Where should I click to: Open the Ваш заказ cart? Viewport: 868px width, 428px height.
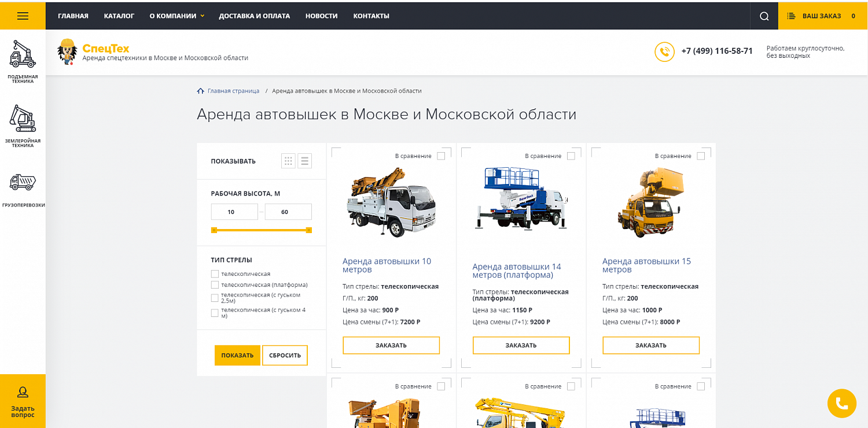pyautogui.click(x=823, y=16)
